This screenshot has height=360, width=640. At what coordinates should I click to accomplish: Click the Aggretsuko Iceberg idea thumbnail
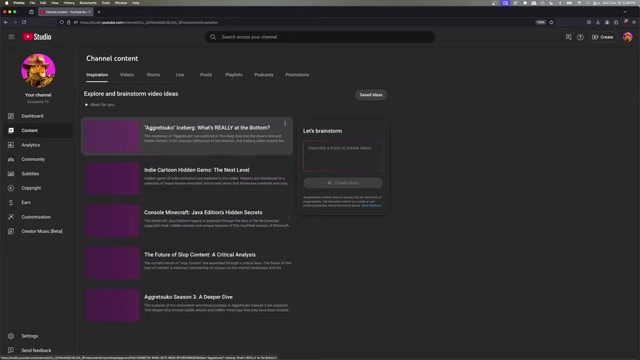pos(112,136)
